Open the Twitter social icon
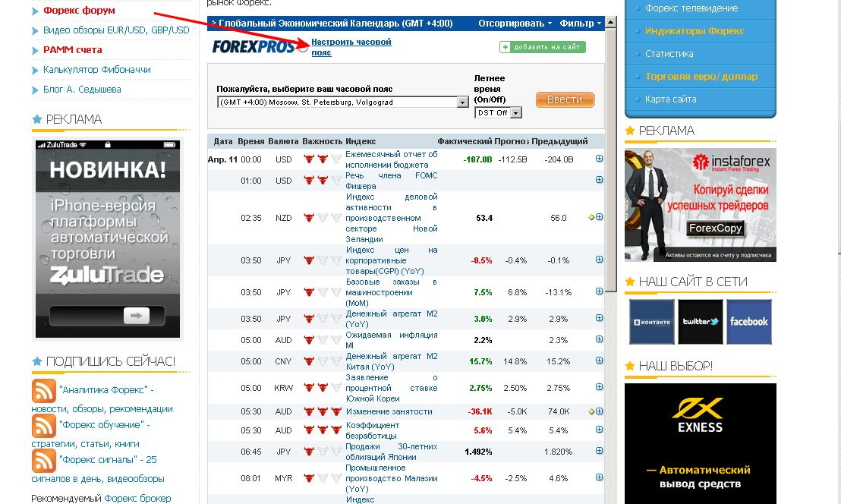This screenshot has height=504, width=841. tap(701, 322)
